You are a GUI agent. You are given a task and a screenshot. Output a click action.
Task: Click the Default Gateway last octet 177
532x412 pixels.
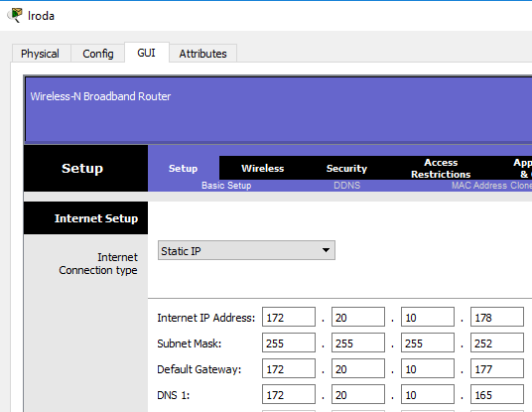tap(497, 368)
